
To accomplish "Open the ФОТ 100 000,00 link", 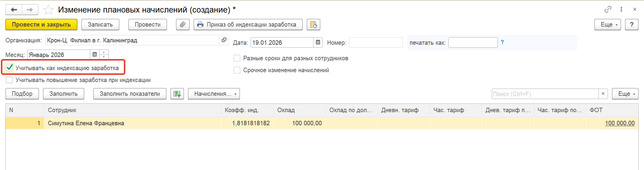I will pos(620,123).
